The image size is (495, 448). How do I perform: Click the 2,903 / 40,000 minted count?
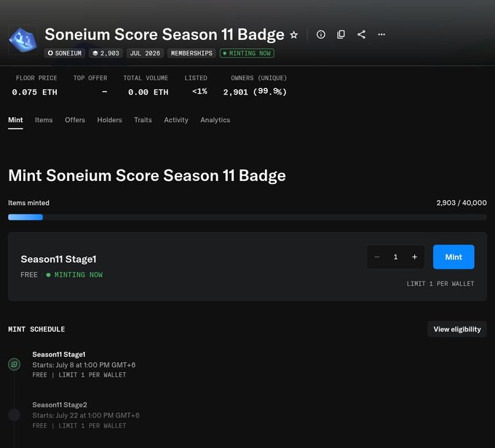[x=462, y=203]
